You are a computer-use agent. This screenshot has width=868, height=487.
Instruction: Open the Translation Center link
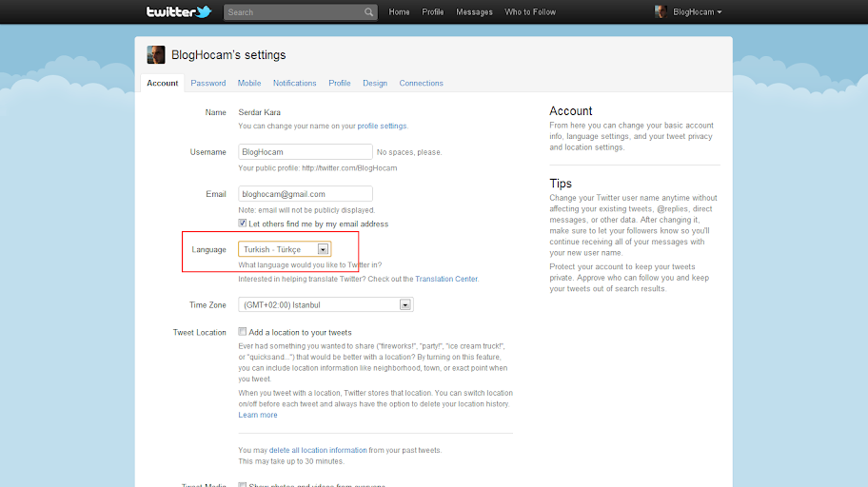pyautogui.click(x=446, y=279)
